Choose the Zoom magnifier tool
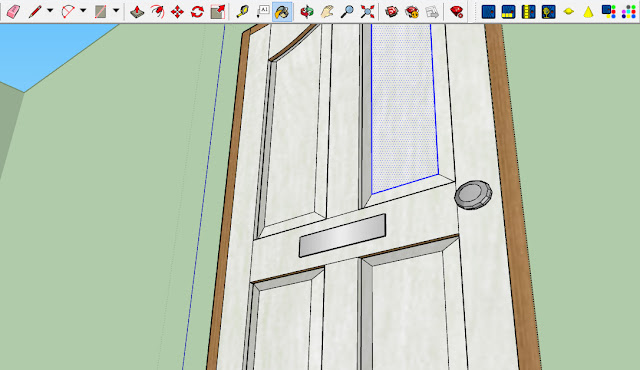This screenshot has width=640, height=370. tap(347, 11)
